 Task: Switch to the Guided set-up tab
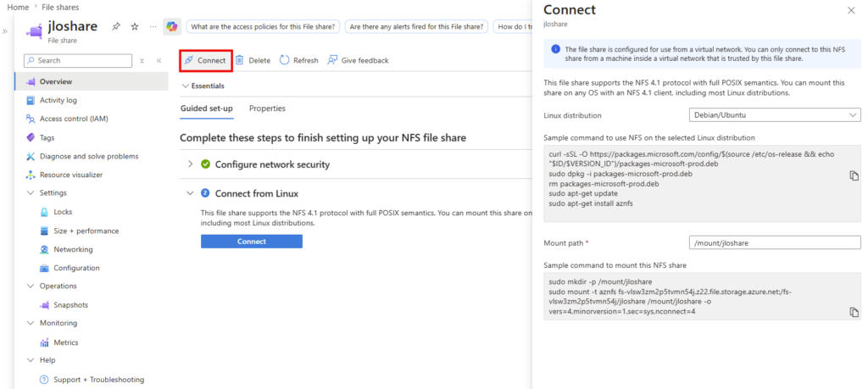(207, 108)
